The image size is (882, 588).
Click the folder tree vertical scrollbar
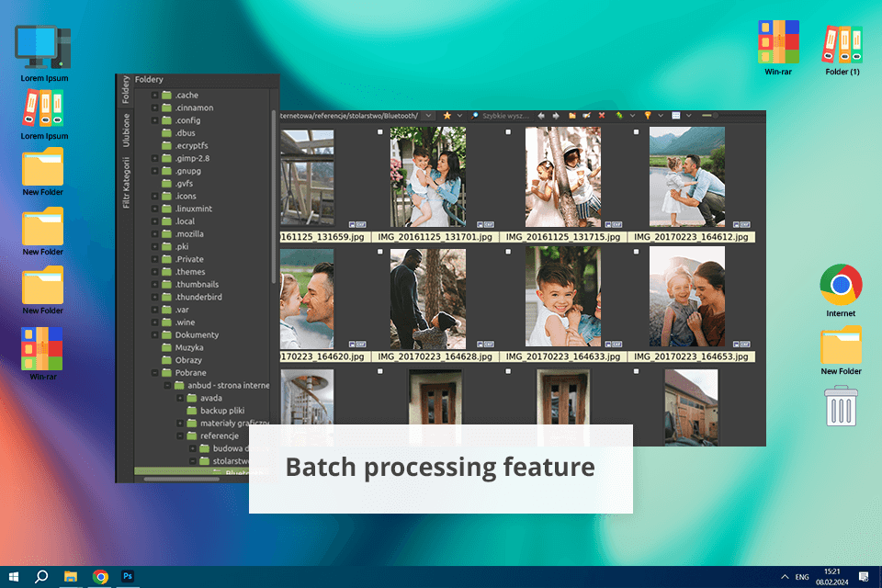(274, 197)
